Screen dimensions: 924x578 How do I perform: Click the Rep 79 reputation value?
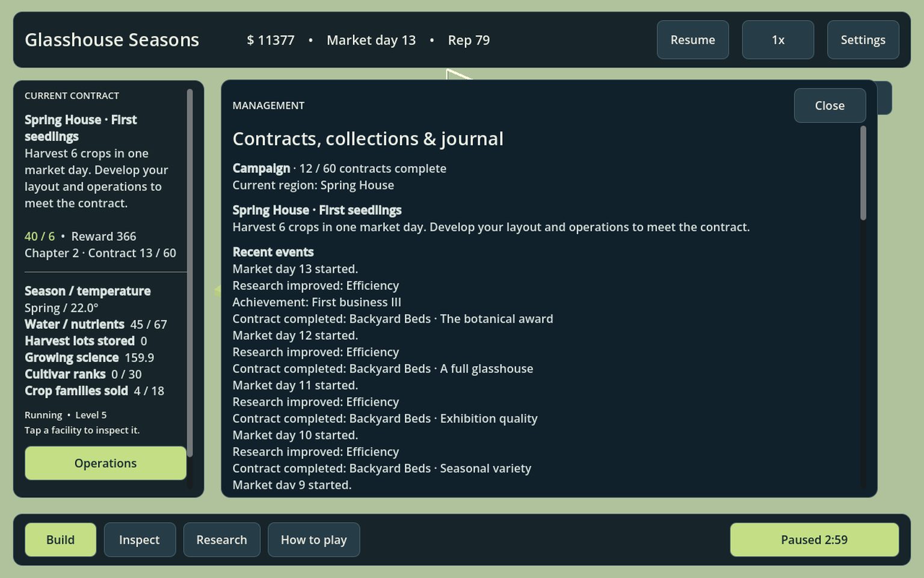click(x=469, y=40)
